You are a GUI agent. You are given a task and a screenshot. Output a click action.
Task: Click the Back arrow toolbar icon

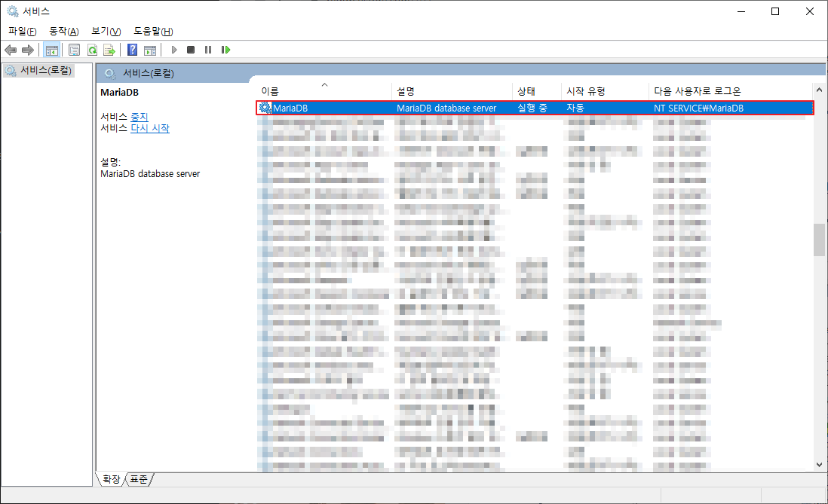(x=11, y=50)
